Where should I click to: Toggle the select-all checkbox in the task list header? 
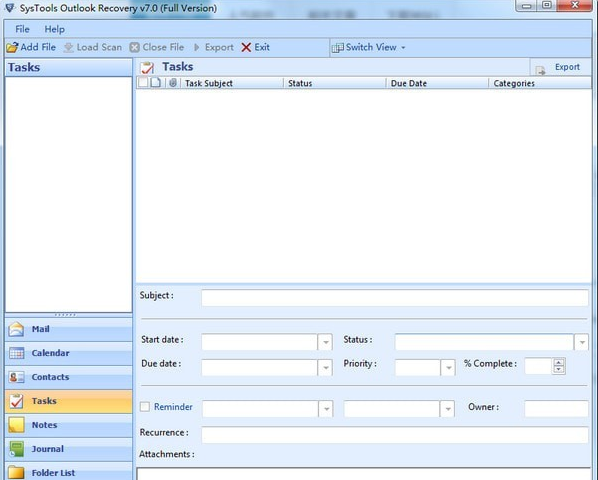143,82
